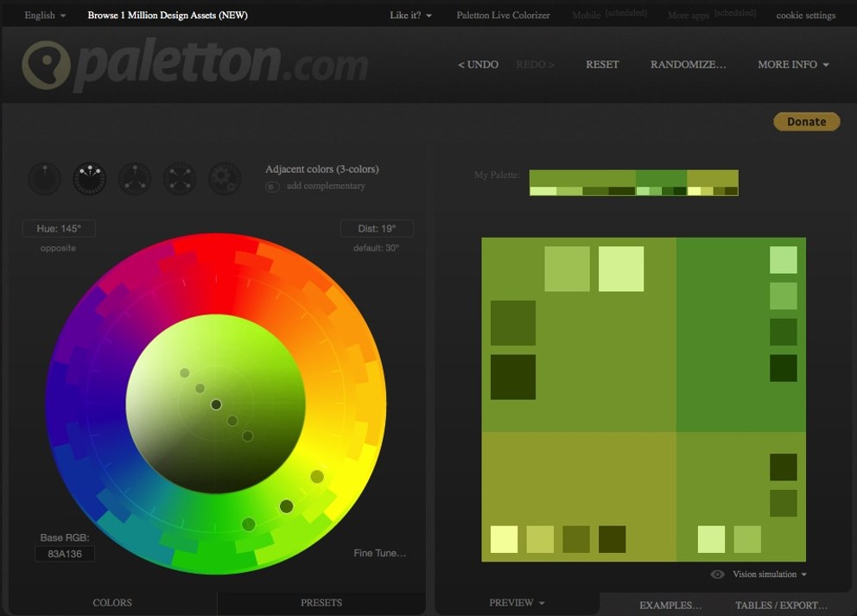Click the Mobile scheduled link
857x616 pixels.
point(609,14)
